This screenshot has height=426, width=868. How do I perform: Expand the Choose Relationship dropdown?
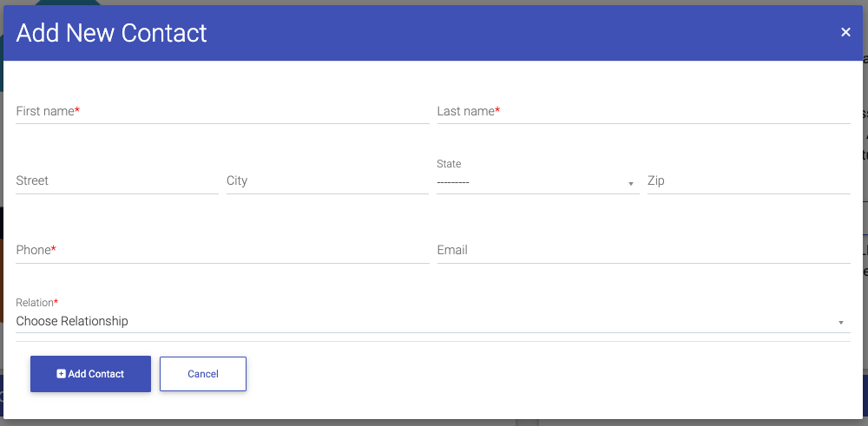click(x=433, y=321)
